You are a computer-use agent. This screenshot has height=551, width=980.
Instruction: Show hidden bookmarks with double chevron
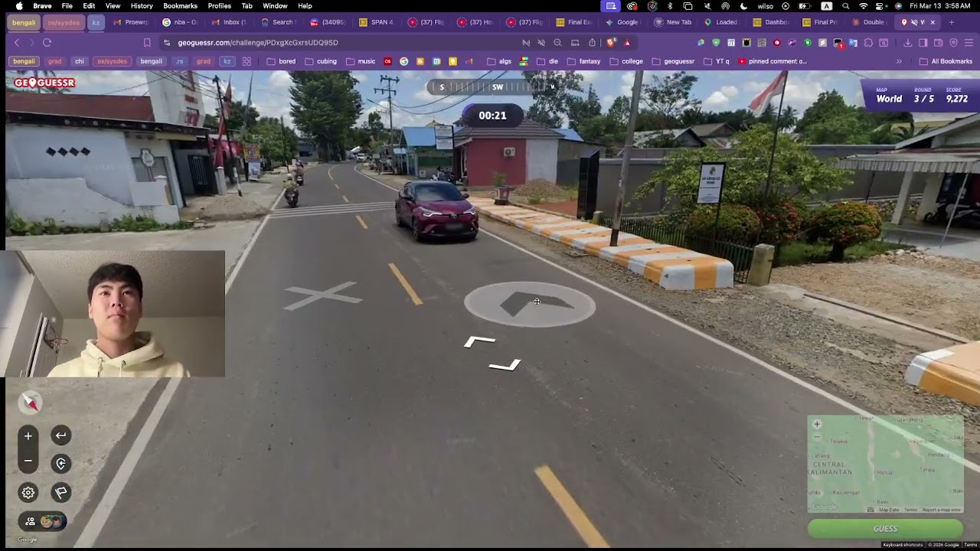899,61
